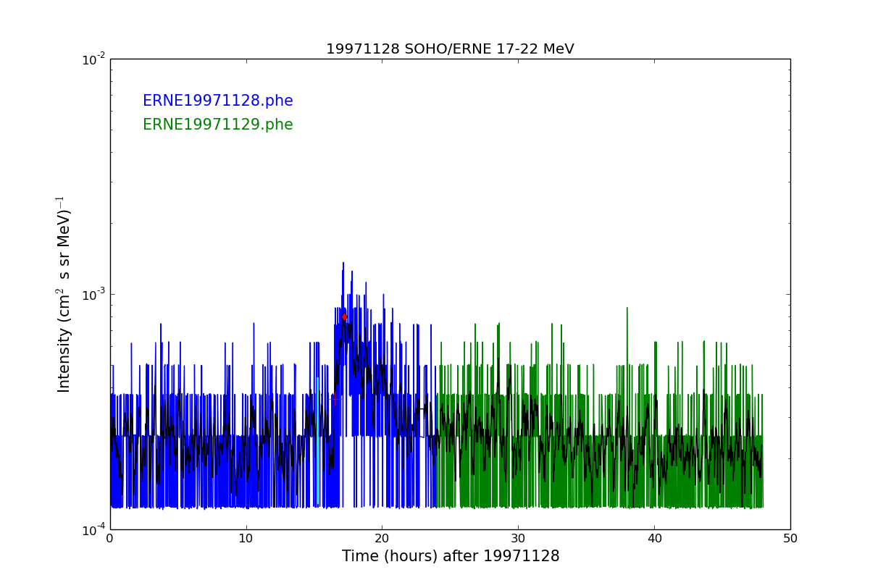Click the x-axis tick label 40
The width and height of the screenshot is (878, 588).
pos(654,539)
